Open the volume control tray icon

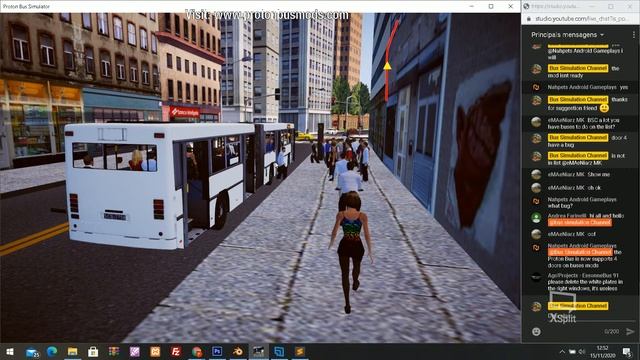click(582, 352)
